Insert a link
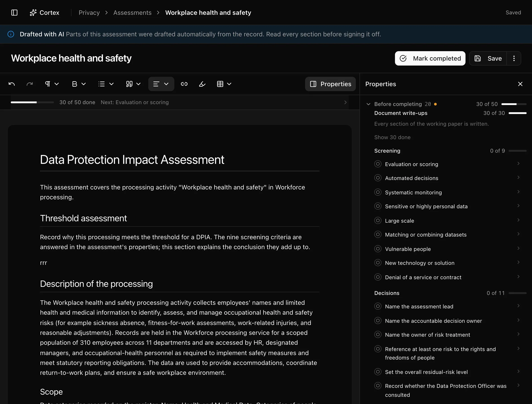This screenshot has width=532, height=404. [x=184, y=84]
